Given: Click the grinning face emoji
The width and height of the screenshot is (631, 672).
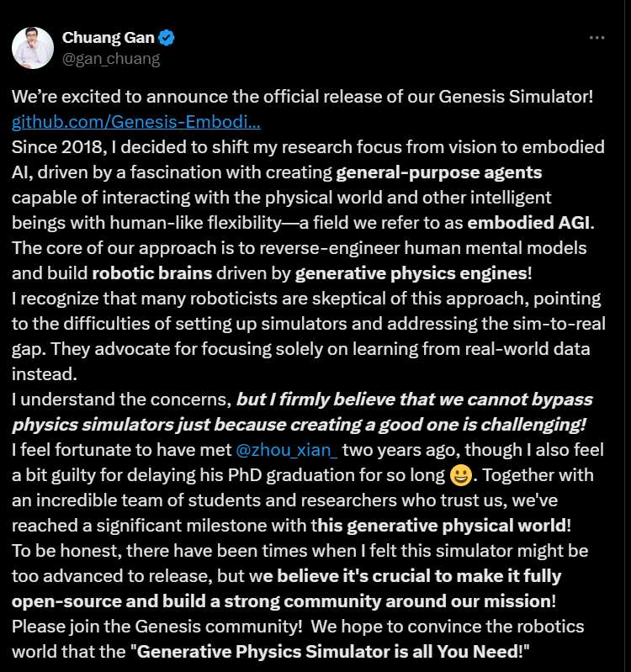Looking at the screenshot, I should click(x=459, y=476).
